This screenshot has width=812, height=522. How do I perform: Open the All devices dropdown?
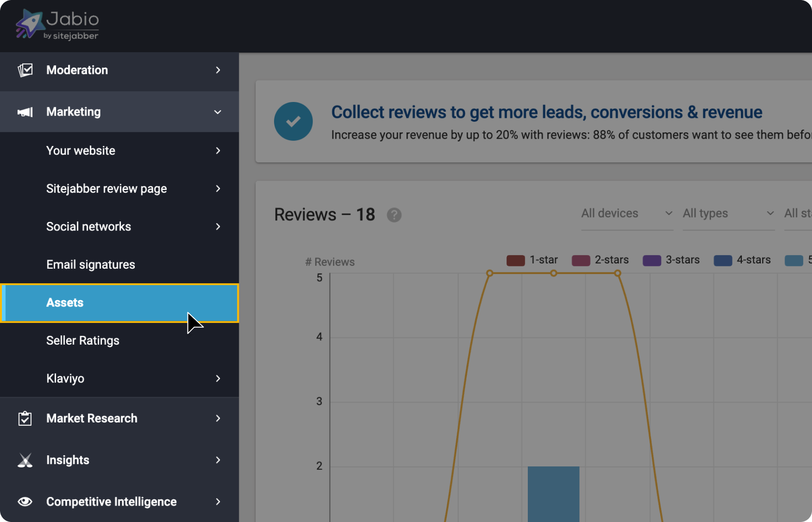[x=626, y=214]
